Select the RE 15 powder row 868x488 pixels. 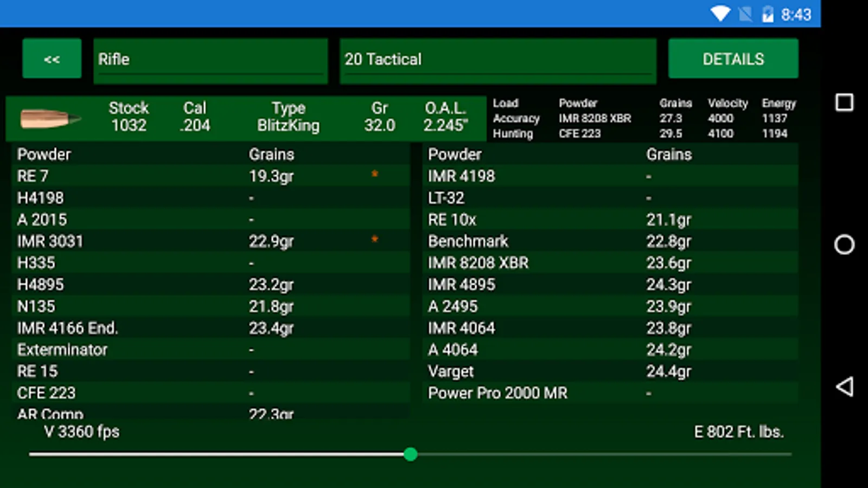tap(210, 371)
